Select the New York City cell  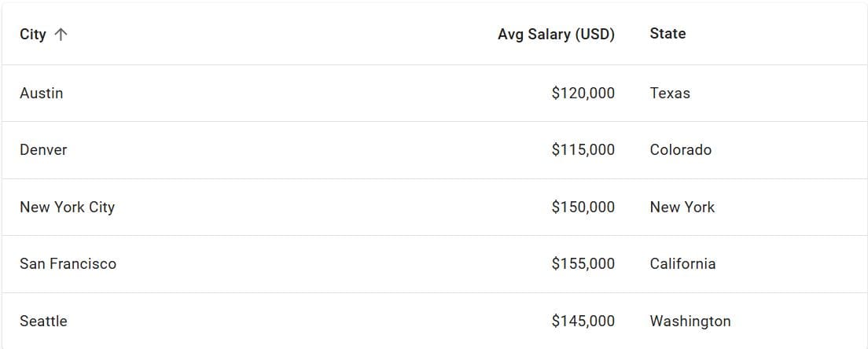click(68, 207)
